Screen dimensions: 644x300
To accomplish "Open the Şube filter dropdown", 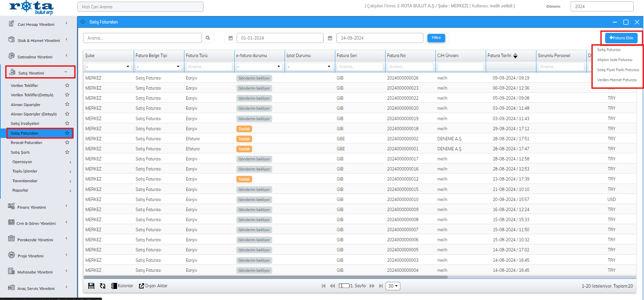I will pos(108,66).
